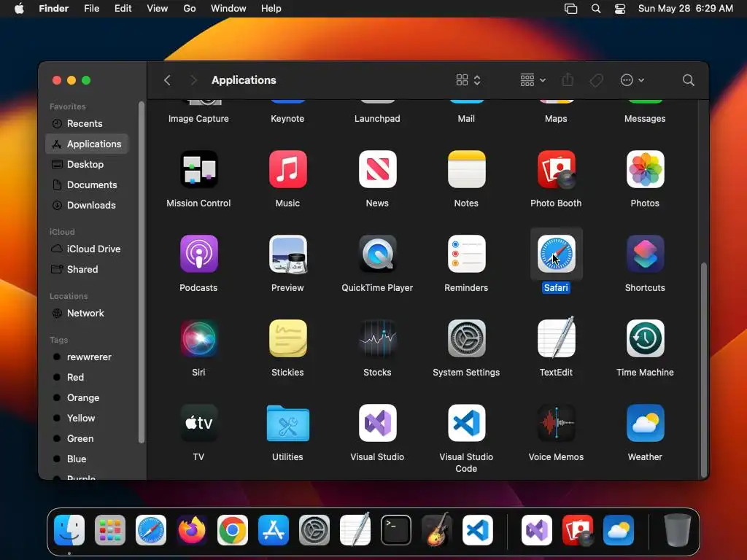Launch the Music app
This screenshot has height=560, width=747.
click(287, 169)
